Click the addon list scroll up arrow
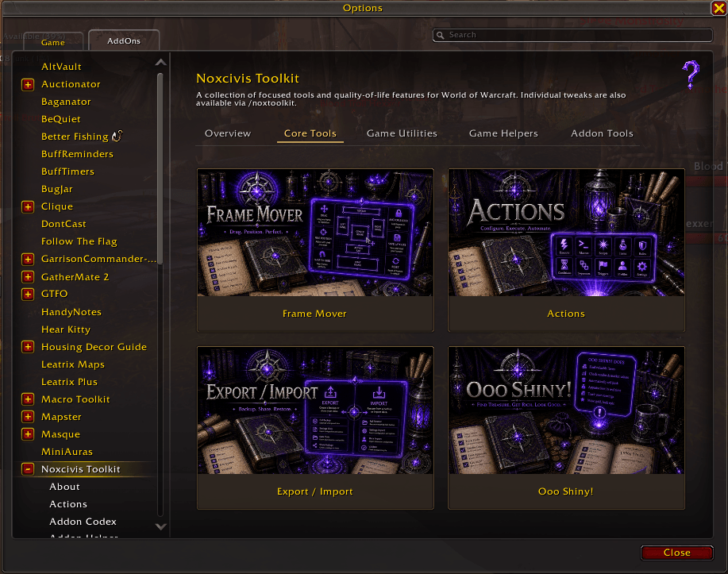The width and height of the screenshot is (728, 574). point(160,62)
